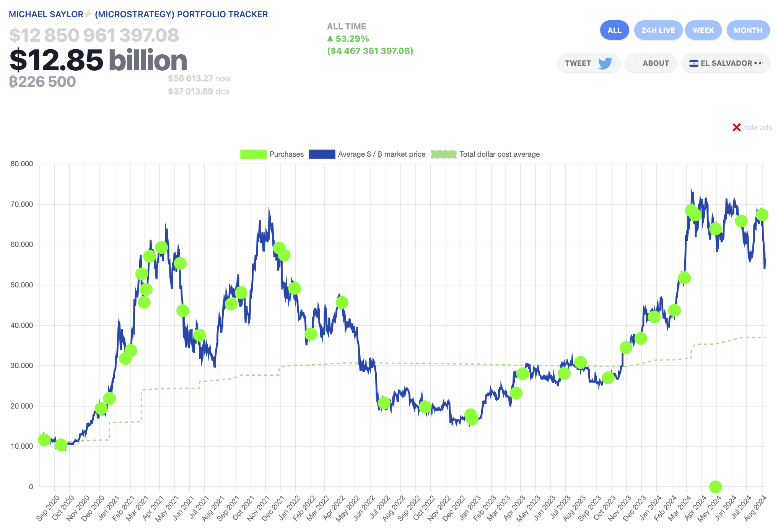
Task: Click the latest purchase dot near Aug 2024
Action: (x=762, y=215)
